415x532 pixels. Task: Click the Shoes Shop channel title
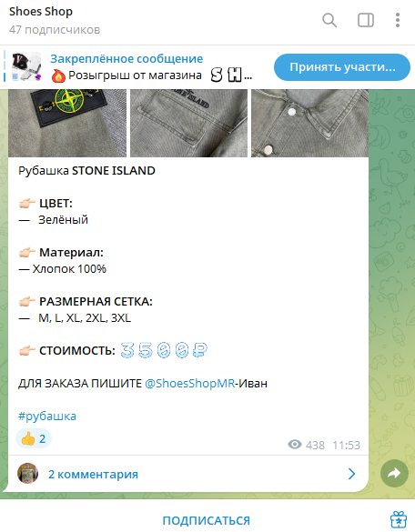tap(41, 11)
